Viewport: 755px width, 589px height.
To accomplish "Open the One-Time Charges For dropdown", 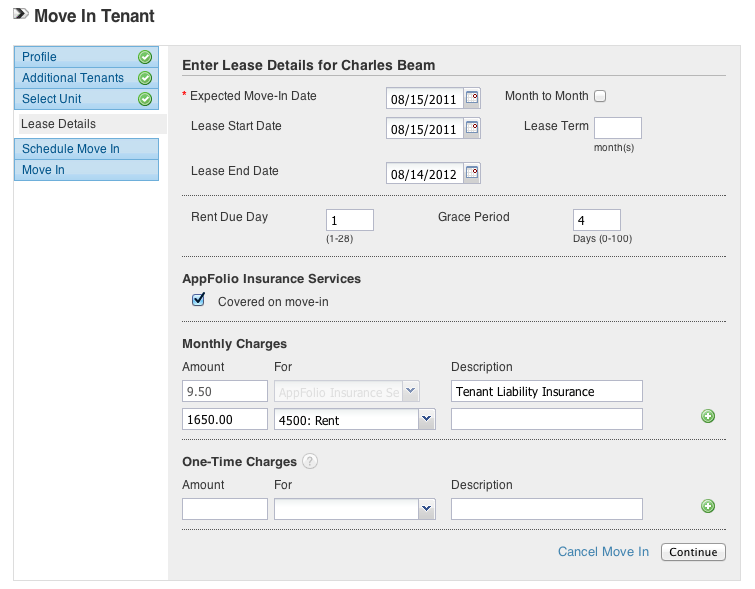I will [426, 509].
